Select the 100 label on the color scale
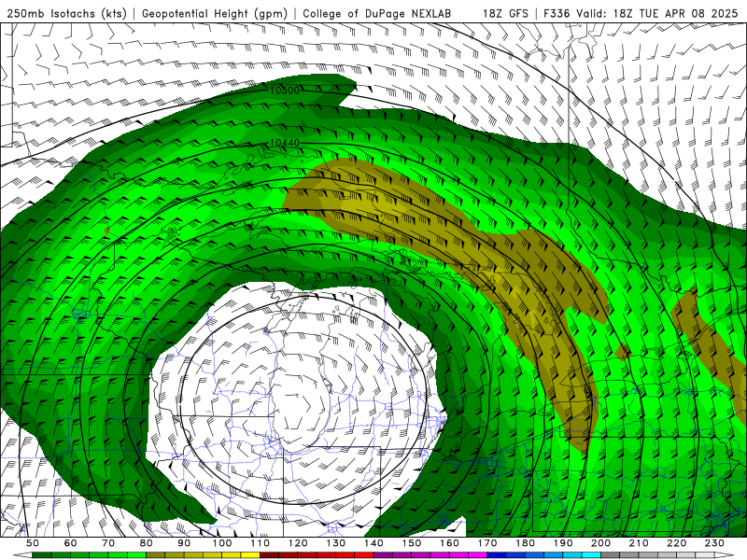 point(222,543)
